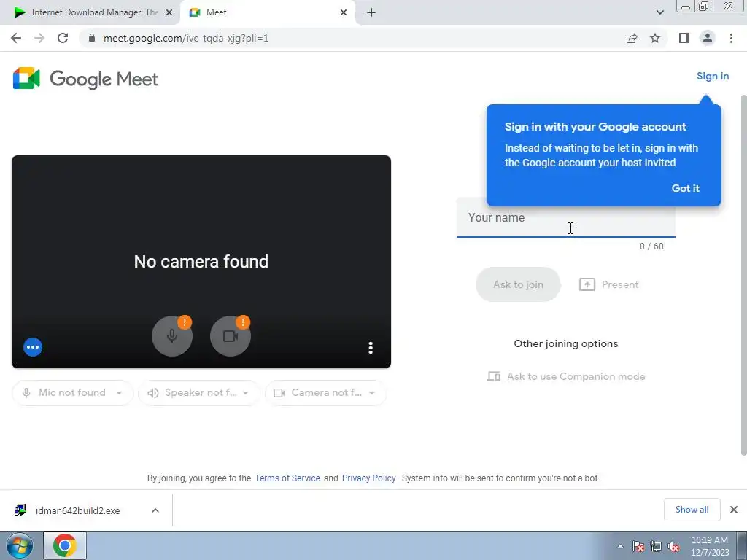Viewport: 747px width, 560px height.
Task: Open the Privacy Policy link
Action: [x=368, y=478]
